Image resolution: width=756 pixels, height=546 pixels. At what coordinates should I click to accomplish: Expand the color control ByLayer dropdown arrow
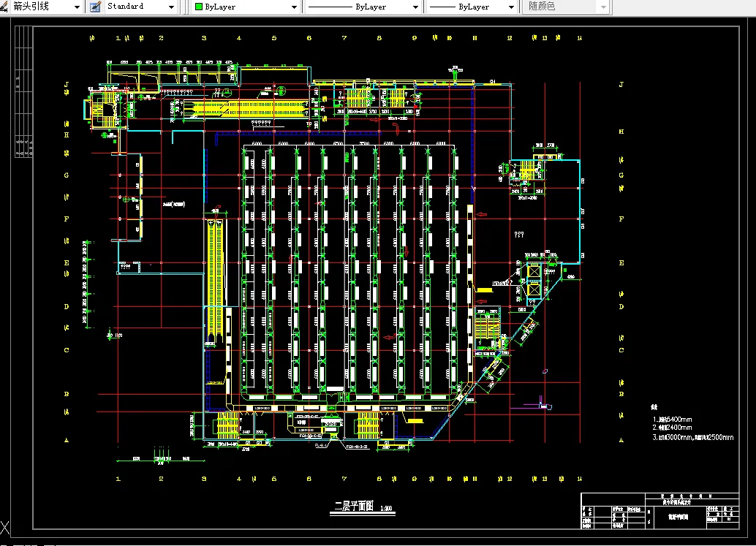294,7
